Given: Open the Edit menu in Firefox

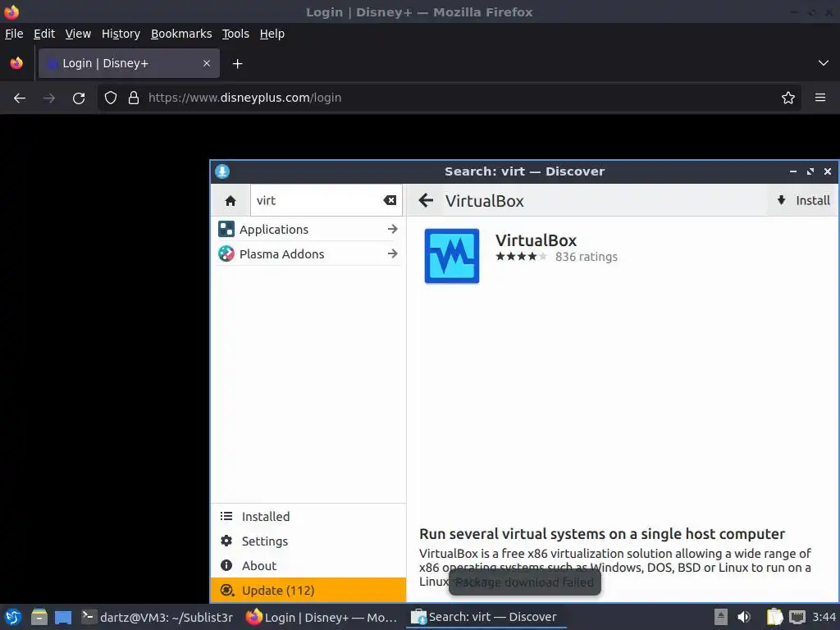Looking at the screenshot, I should pyautogui.click(x=44, y=34).
